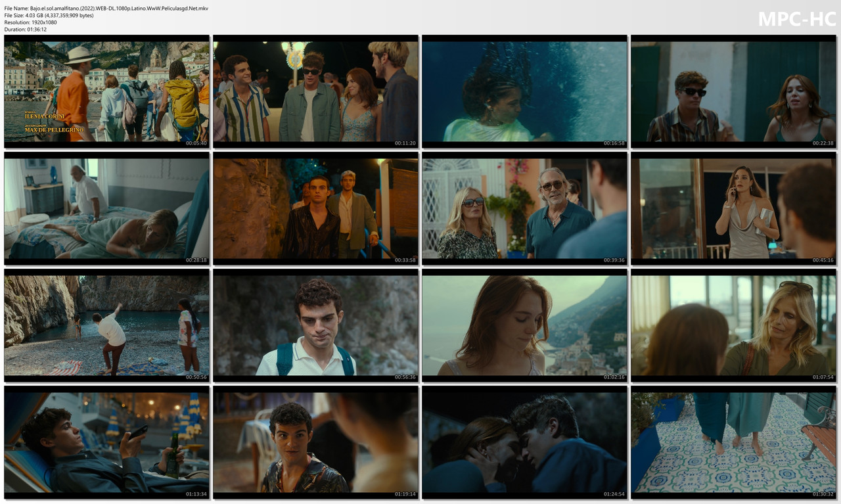
Task: Open the thumbnail stamped 00:05:40
Action: pos(106,92)
